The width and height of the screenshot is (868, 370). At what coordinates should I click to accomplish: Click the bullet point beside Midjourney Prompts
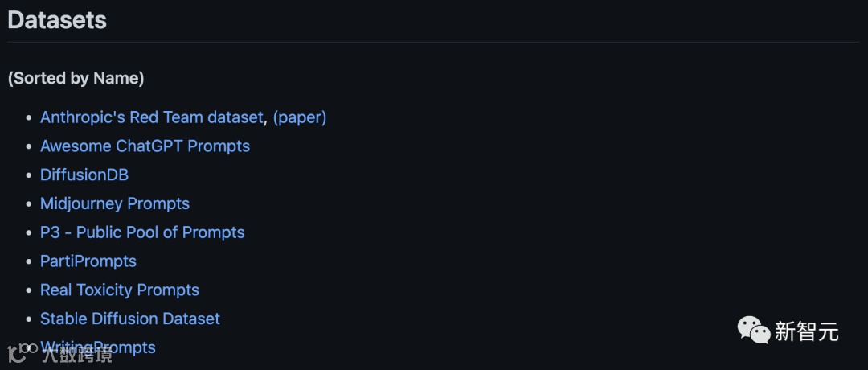[x=30, y=204]
